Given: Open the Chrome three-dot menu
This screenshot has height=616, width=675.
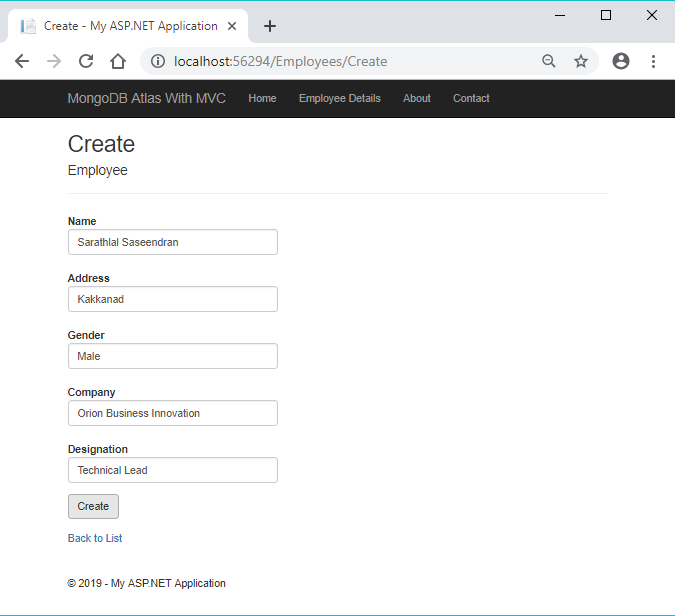Looking at the screenshot, I should (x=653, y=61).
